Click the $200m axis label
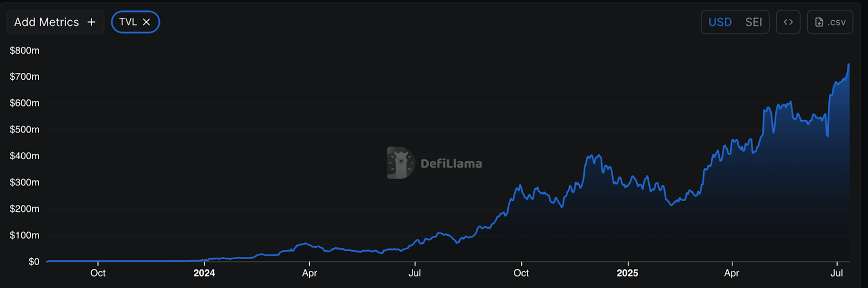Screen dimensions: 868x288 point(24,209)
